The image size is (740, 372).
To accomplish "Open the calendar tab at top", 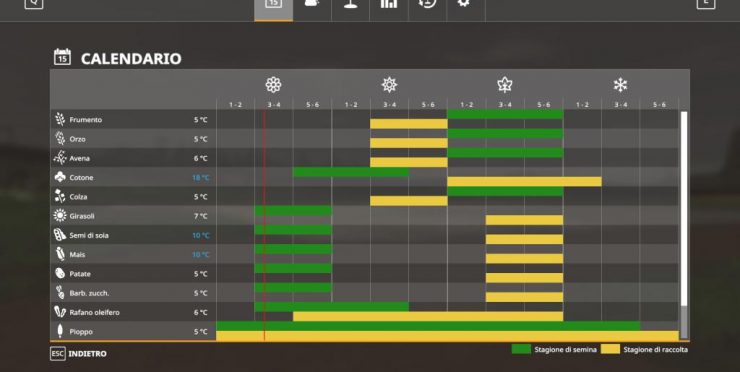I will coord(273,4).
